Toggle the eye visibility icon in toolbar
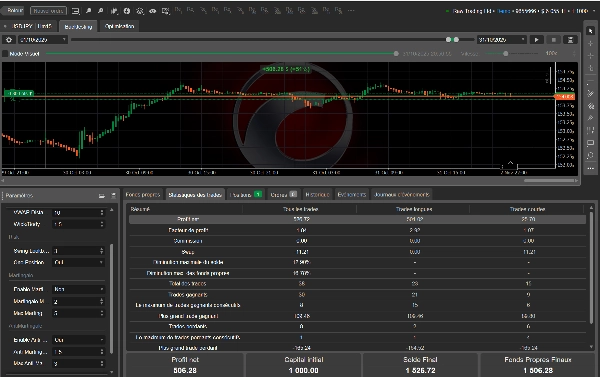 [152, 11]
